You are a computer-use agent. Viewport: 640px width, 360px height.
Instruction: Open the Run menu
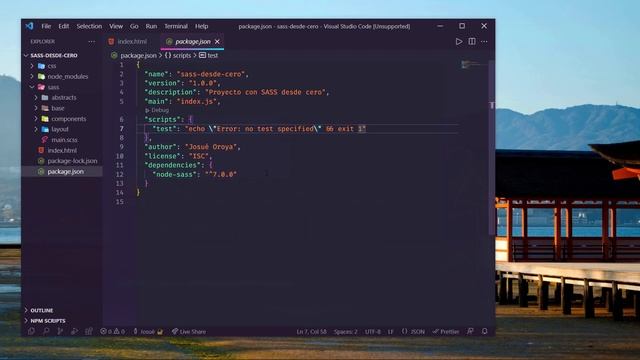(151, 26)
